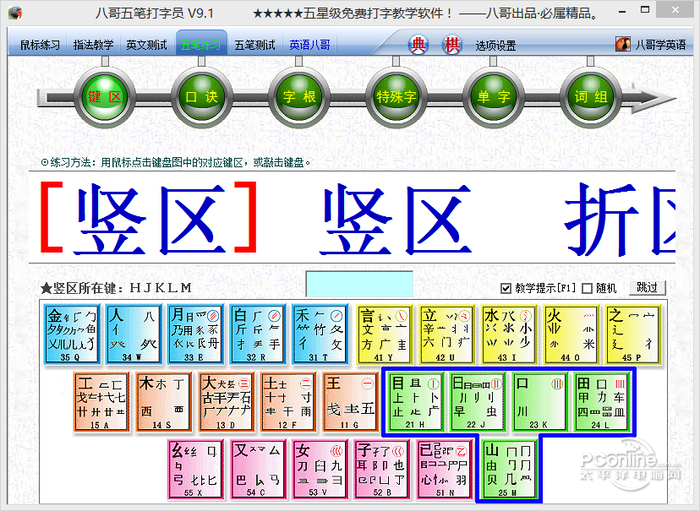
Task: Select the 词组 round button
Action: (x=590, y=97)
